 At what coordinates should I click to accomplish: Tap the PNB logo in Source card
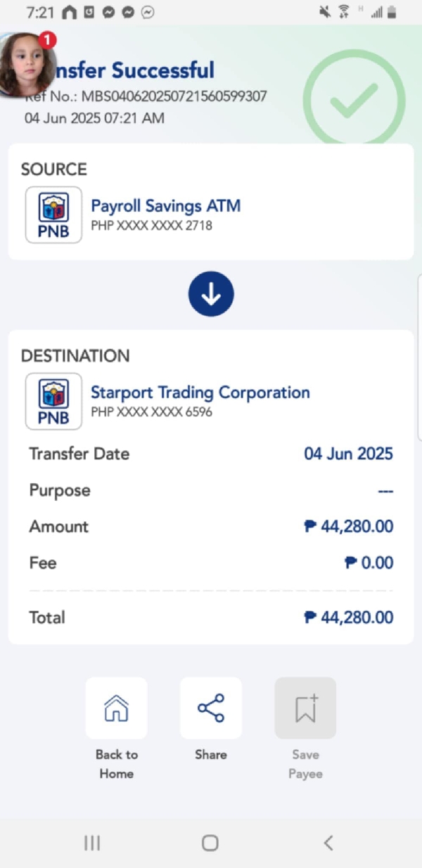point(53,215)
